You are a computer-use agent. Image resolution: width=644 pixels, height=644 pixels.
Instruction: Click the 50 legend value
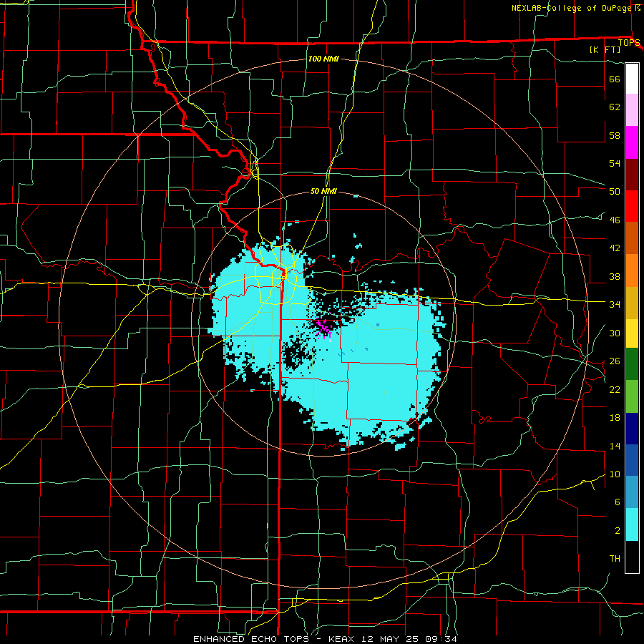pos(615,192)
